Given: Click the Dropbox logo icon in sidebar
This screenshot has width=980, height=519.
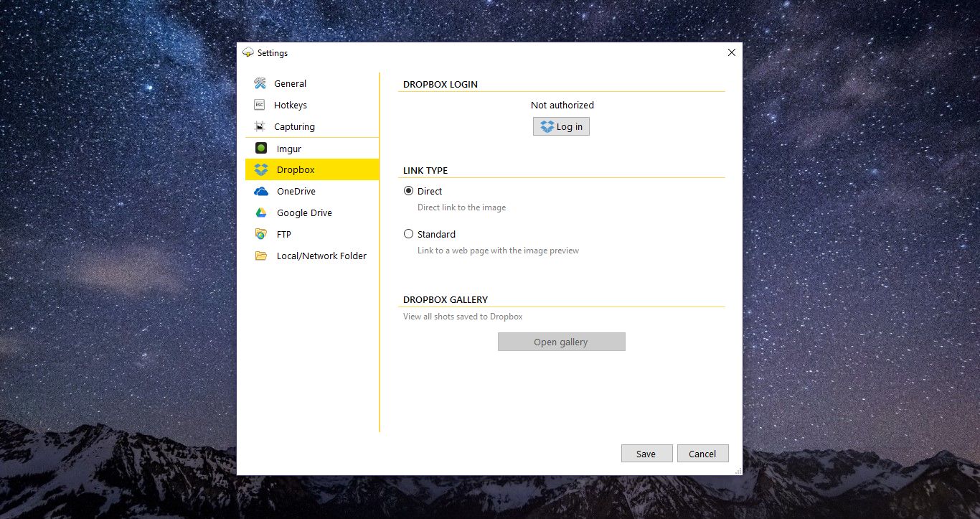Looking at the screenshot, I should [261, 170].
